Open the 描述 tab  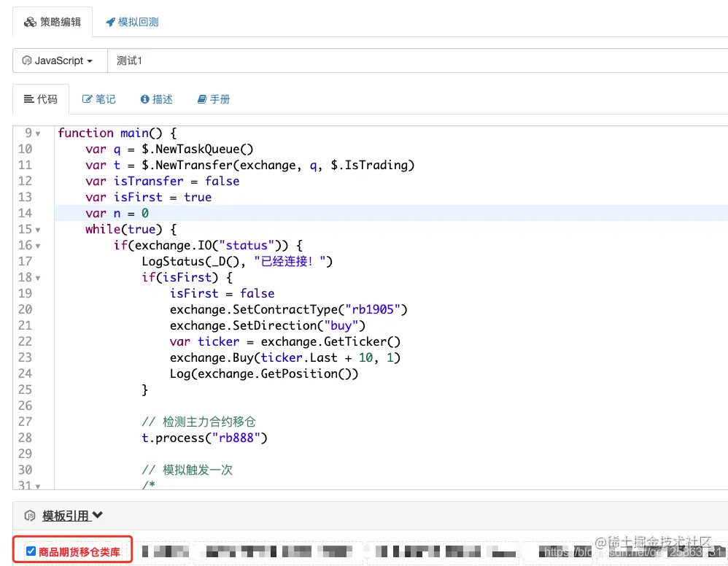pos(156,99)
